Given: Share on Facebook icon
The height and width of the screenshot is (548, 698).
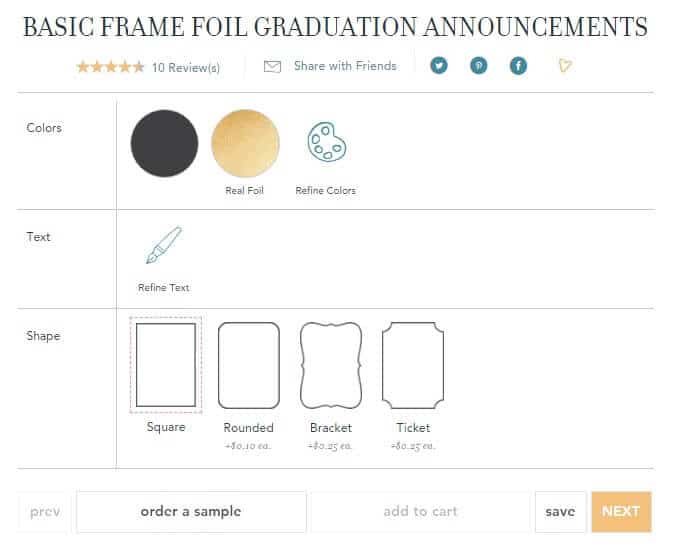Looking at the screenshot, I should click(x=518, y=66).
